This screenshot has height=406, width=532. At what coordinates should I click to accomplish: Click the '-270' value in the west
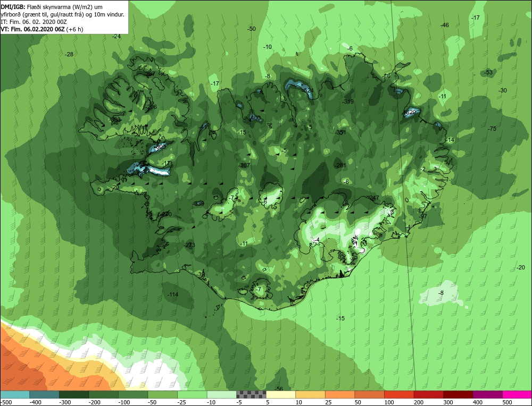point(166,214)
